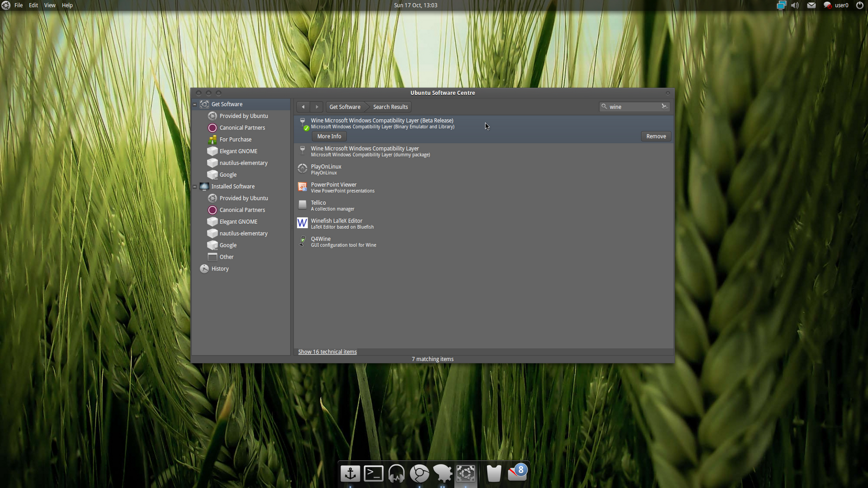Select Elegant GNOME under Installed Software
Screen dimensions: 868x488
point(239,222)
